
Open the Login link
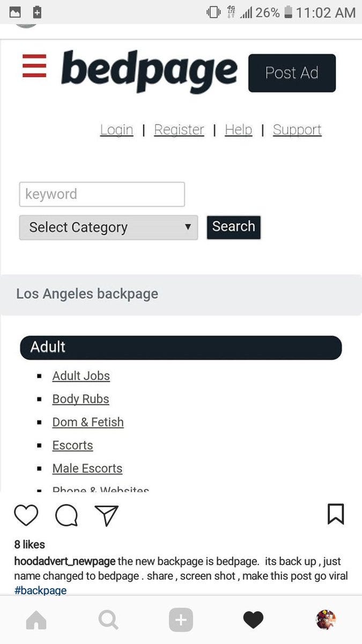[x=116, y=130]
